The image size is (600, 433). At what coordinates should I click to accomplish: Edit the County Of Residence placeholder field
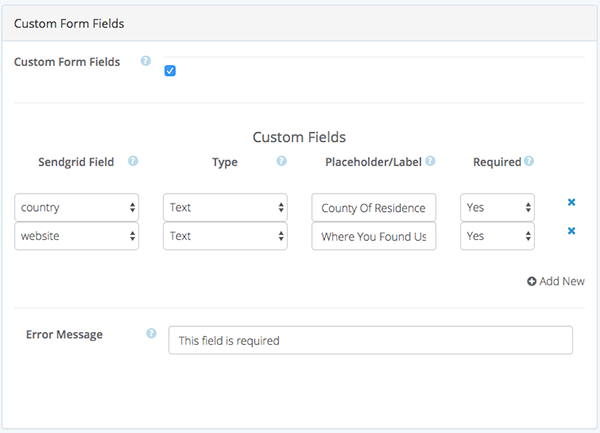(373, 208)
